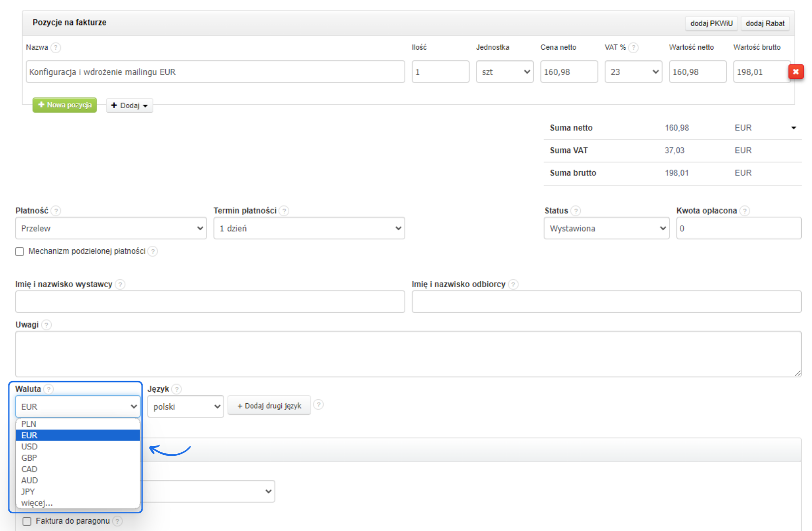Click help icon after Dodaj drugi język
The width and height of the screenshot is (812, 531).
click(319, 405)
